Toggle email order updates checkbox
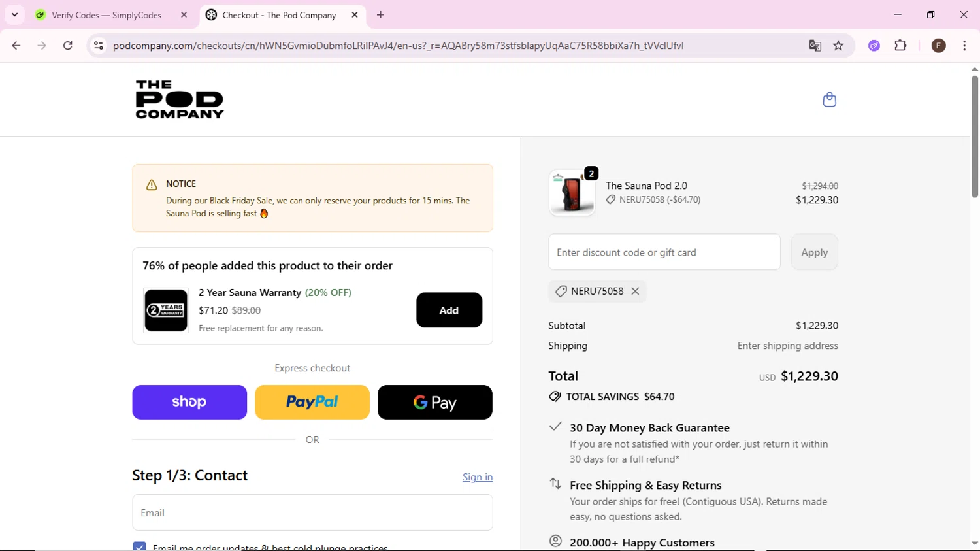The height and width of the screenshot is (551, 980). 139,546
